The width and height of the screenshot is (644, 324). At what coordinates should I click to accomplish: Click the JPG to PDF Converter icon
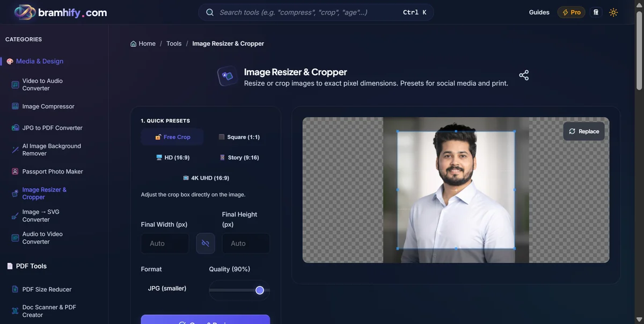coord(15,128)
